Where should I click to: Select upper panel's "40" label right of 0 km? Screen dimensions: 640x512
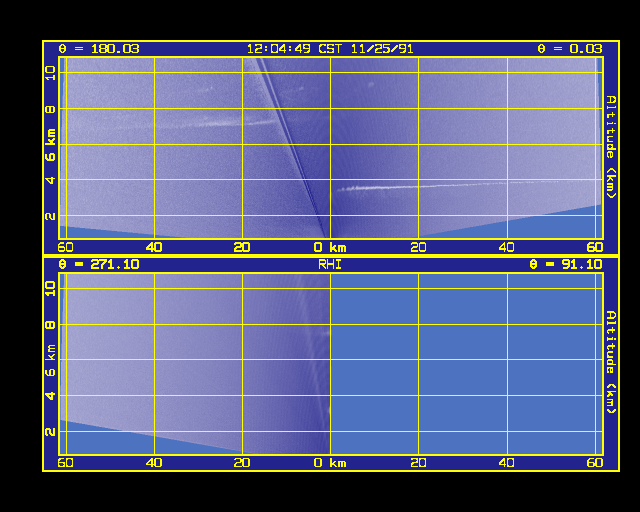(x=507, y=247)
